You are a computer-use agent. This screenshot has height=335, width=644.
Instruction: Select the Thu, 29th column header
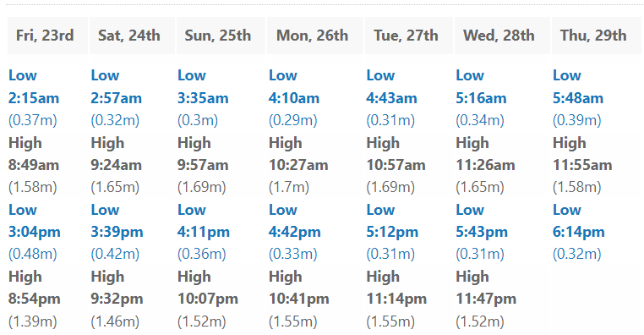pyautogui.click(x=597, y=36)
